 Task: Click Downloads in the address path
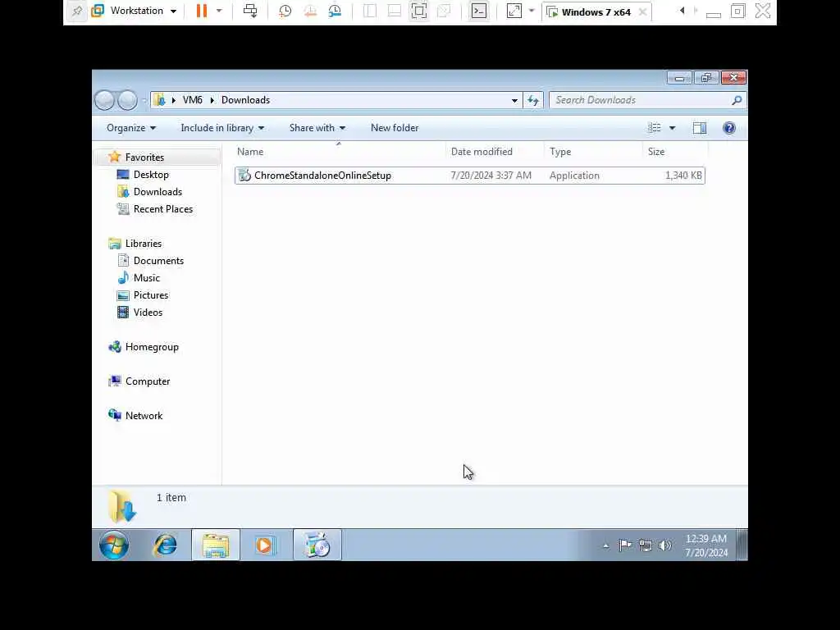[x=246, y=100]
